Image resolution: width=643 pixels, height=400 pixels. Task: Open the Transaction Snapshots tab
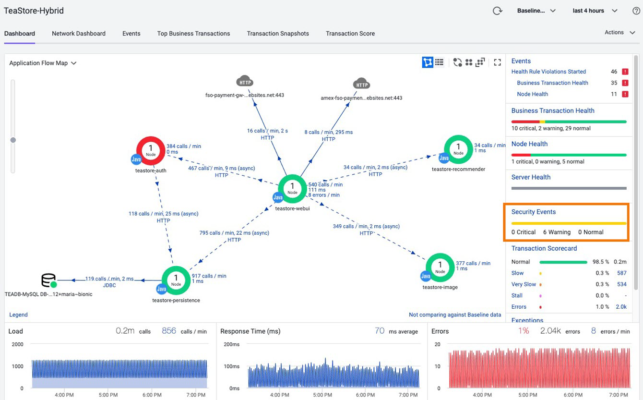coord(279,33)
